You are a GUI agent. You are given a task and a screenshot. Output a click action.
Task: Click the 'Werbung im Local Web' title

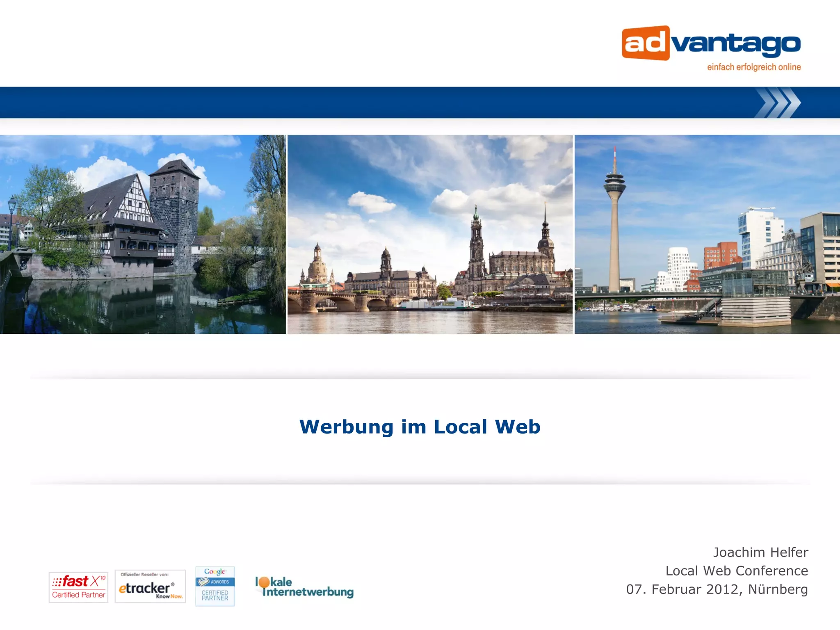(x=420, y=427)
